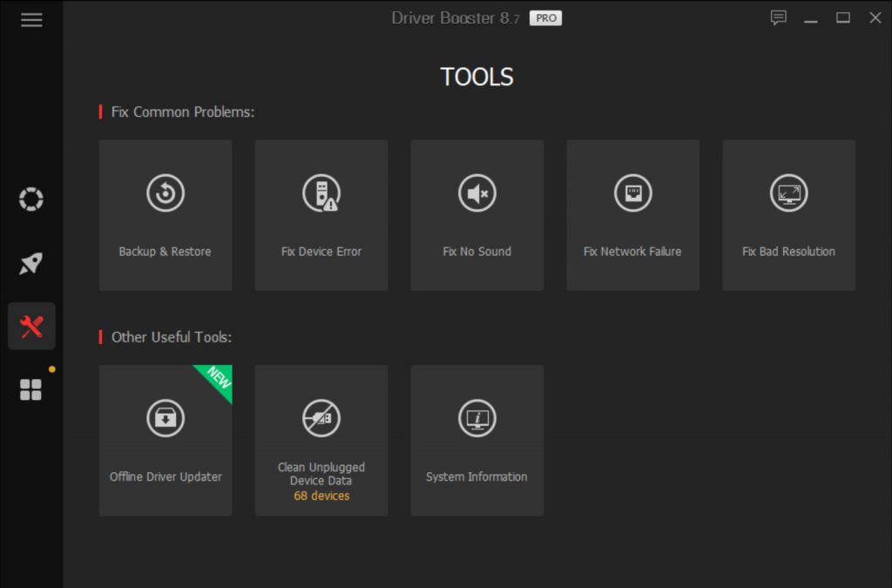Open the Action Center grid tab
892x588 pixels.
tap(31, 389)
